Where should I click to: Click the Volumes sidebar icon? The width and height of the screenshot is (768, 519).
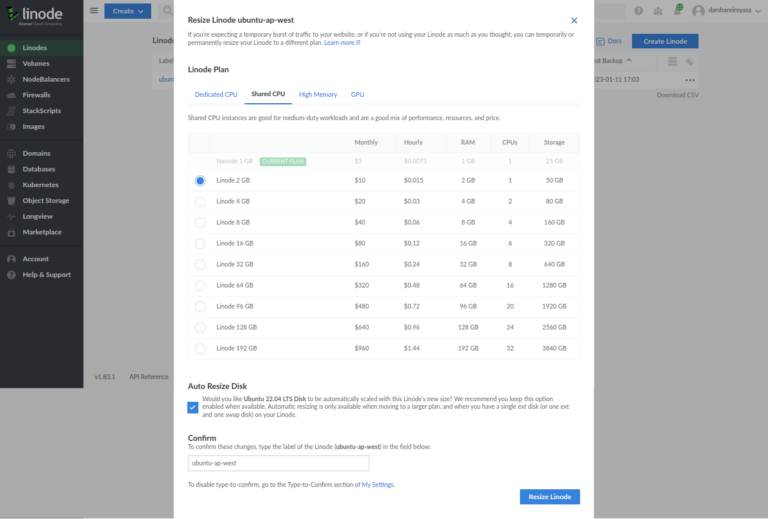click(x=11, y=63)
